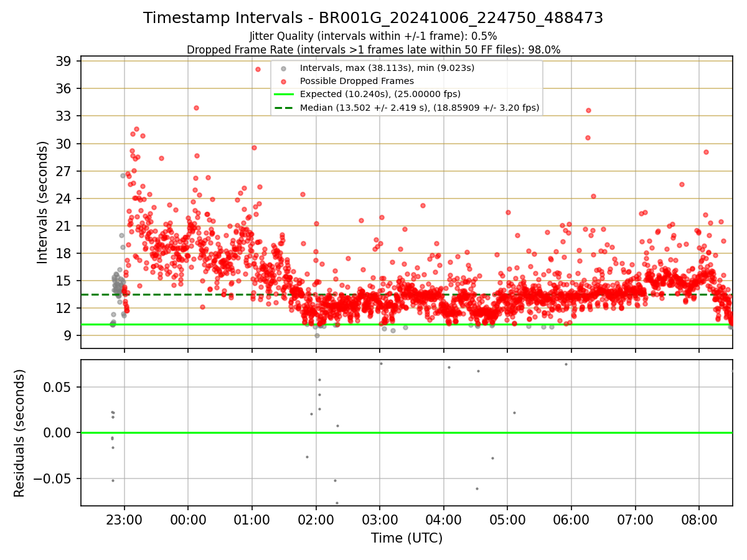This screenshot has height=560, width=747.
Task: Click the solid green line sample in the legend
Action: [x=284, y=95]
